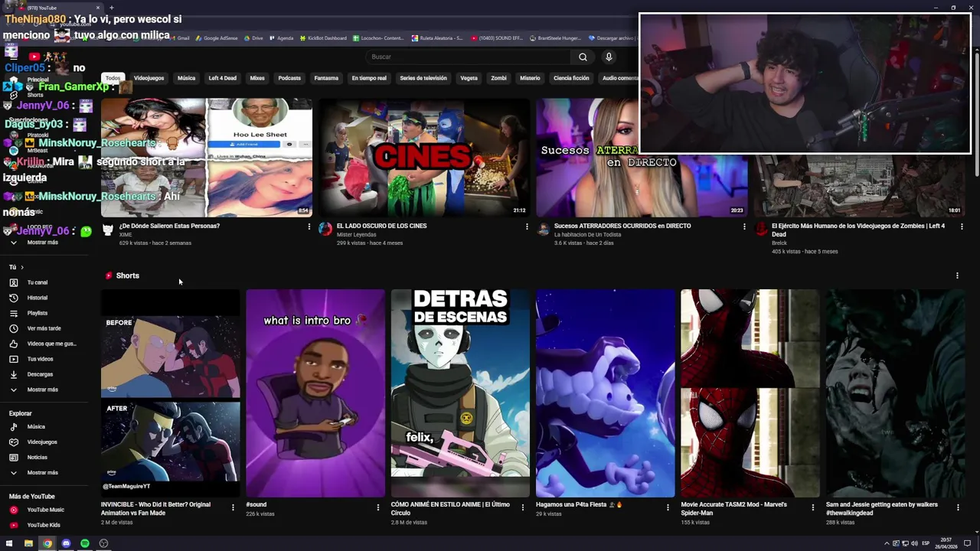Select the Podcasts filter chip
Screen dimensions: 980x551
point(289,78)
